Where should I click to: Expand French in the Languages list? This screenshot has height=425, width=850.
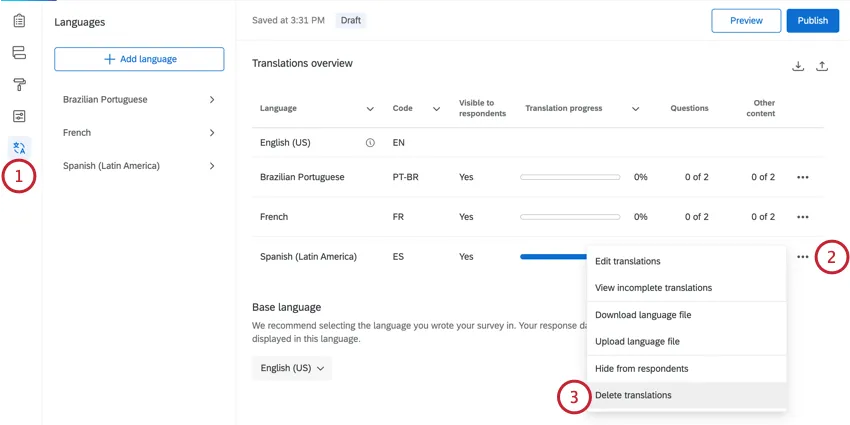(x=212, y=133)
